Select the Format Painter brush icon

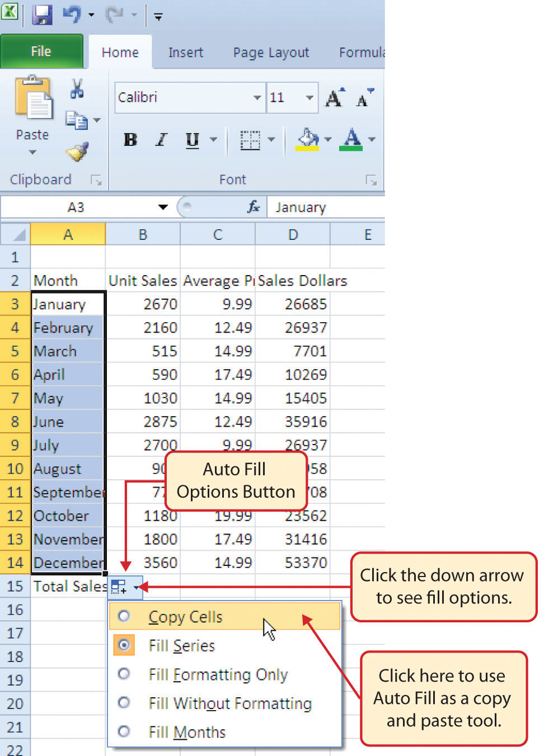pos(77,151)
